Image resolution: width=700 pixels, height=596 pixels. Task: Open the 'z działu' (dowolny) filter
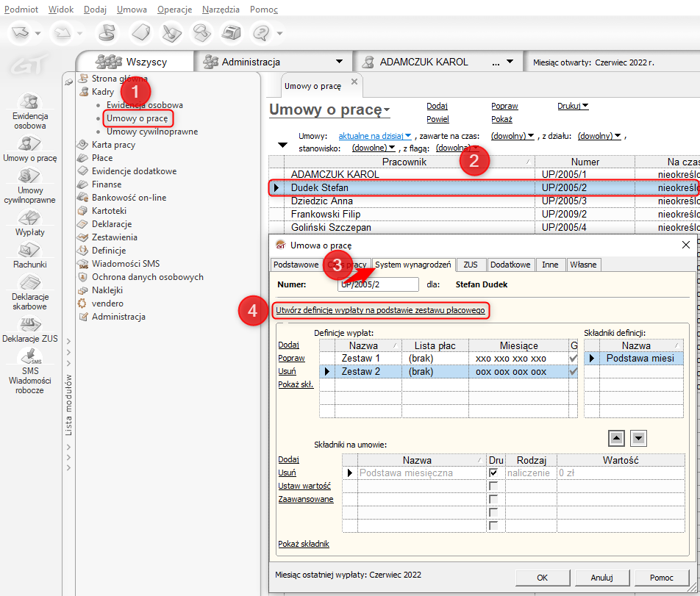[599, 136]
